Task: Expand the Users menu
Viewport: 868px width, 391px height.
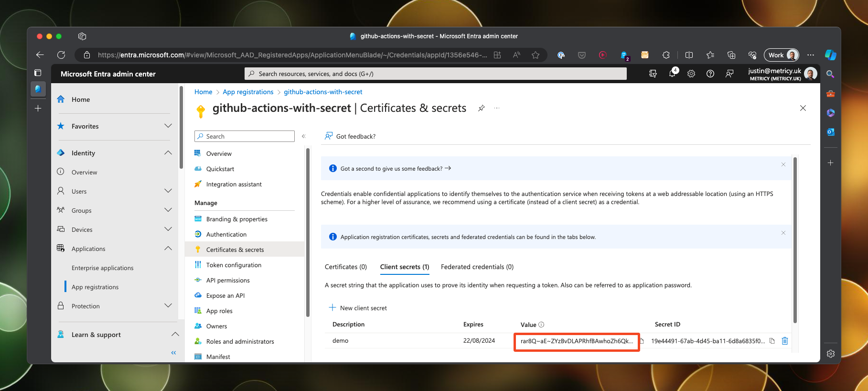Action: coord(168,191)
